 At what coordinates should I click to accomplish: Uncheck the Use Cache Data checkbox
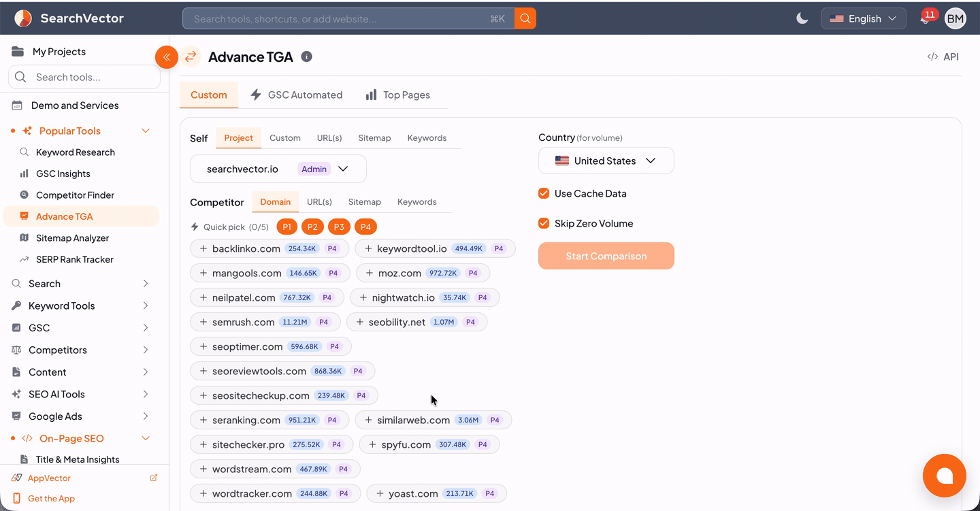point(544,193)
